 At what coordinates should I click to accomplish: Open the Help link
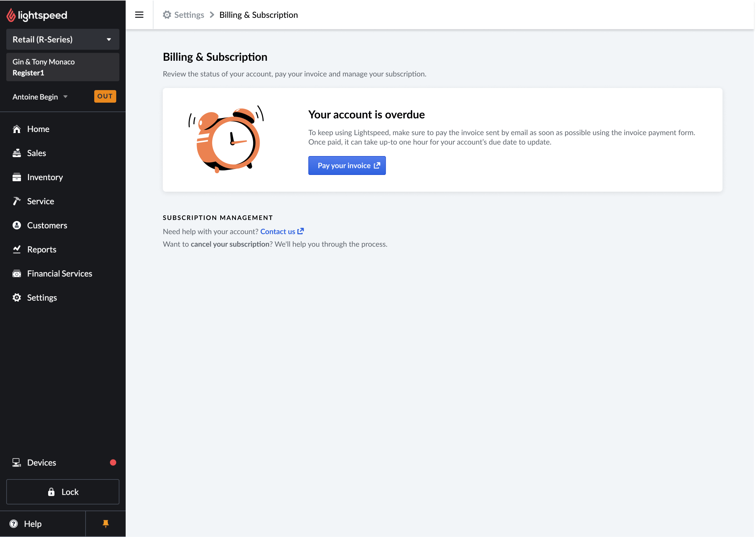(33, 524)
